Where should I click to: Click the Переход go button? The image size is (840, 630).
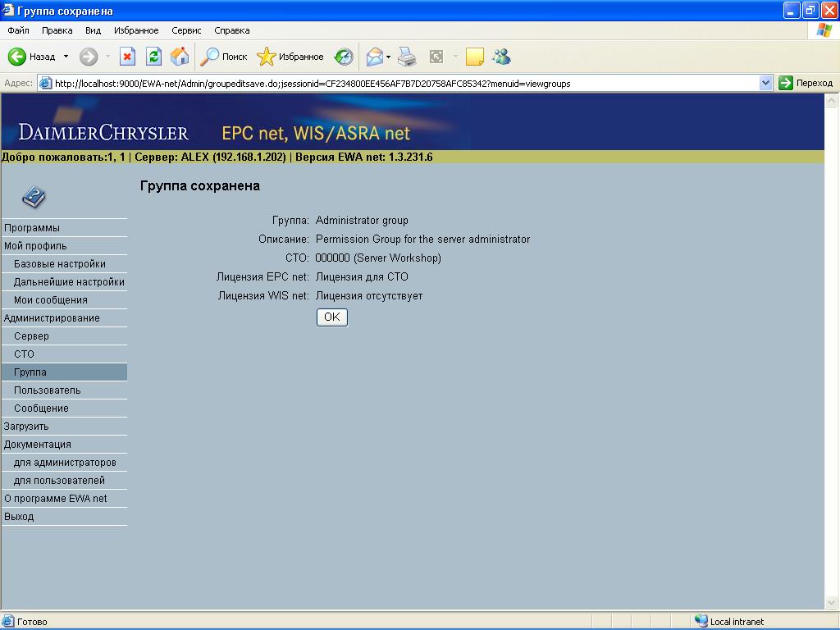(x=806, y=83)
